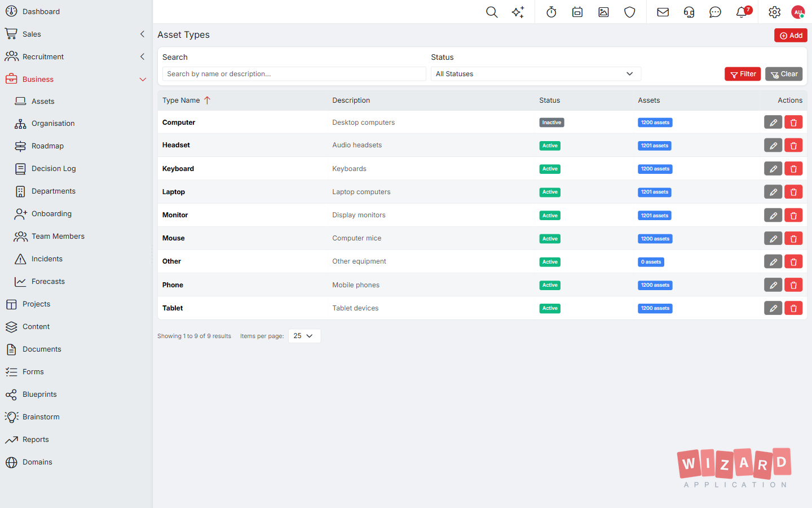The image size is (812, 508).
Task: Select the Description column header
Action: point(351,100)
